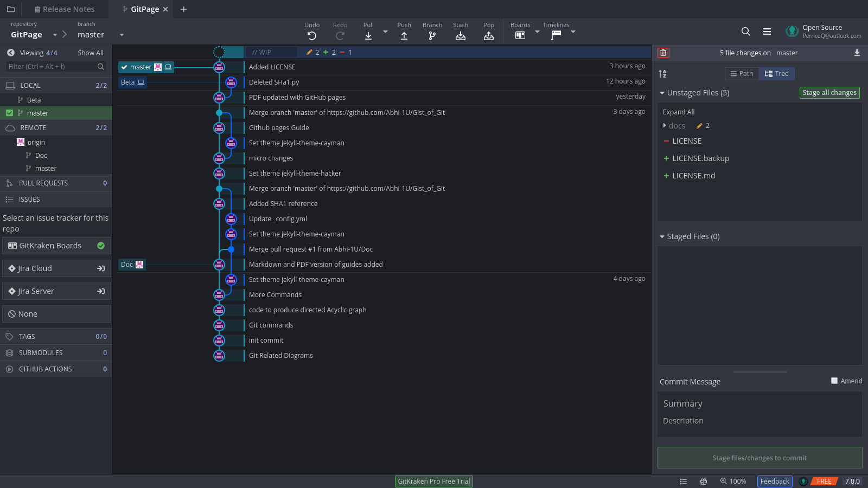This screenshot has height=488, width=868.
Task: Click Expand All link
Action: point(679,112)
